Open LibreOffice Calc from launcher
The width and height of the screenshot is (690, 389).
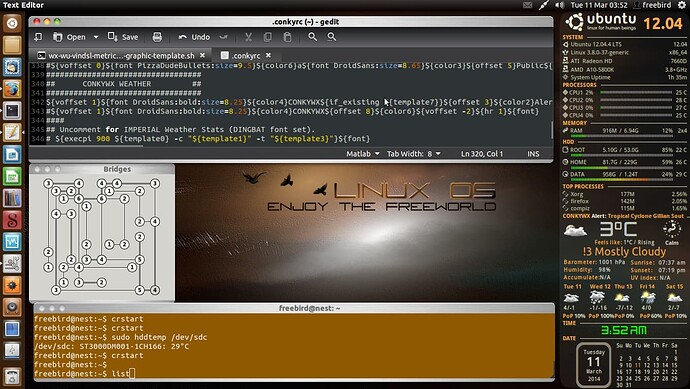[12, 176]
